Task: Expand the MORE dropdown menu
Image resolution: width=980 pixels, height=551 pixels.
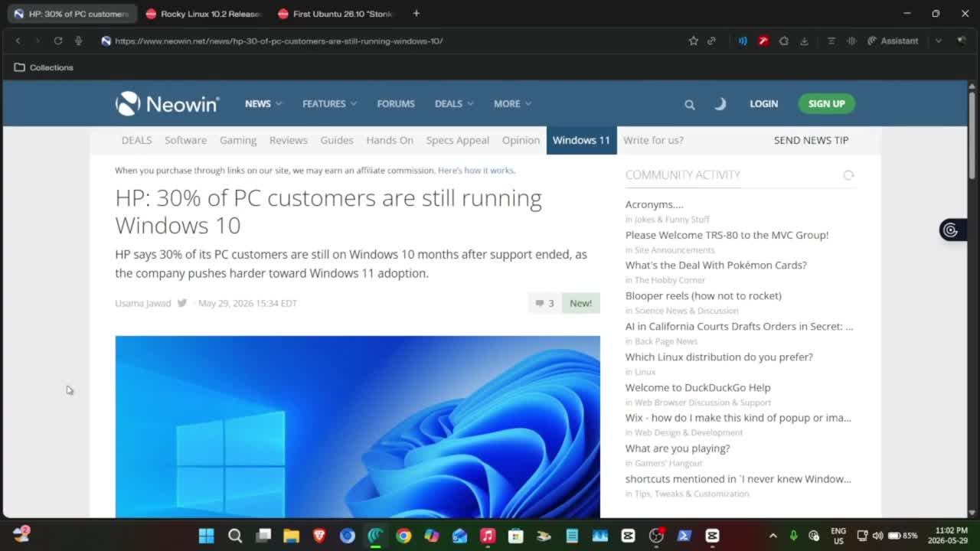Action: pyautogui.click(x=512, y=103)
